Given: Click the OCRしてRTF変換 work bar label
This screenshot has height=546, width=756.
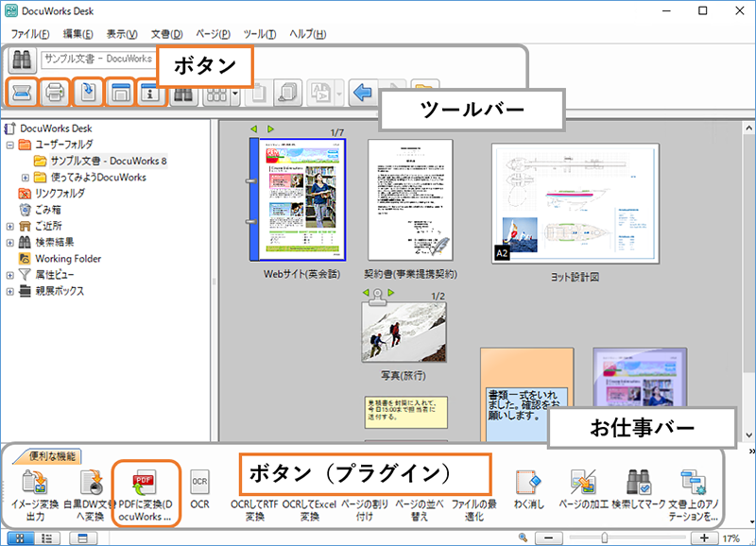Looking at the screenshot, I should pyautogui.click(x=254, y=510).
